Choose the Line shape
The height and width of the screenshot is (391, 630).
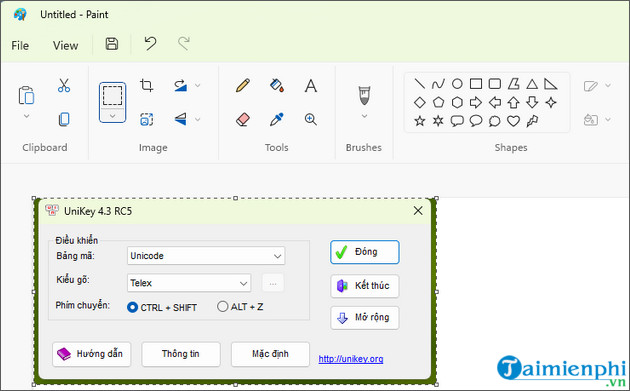click(x=419, y=84)
